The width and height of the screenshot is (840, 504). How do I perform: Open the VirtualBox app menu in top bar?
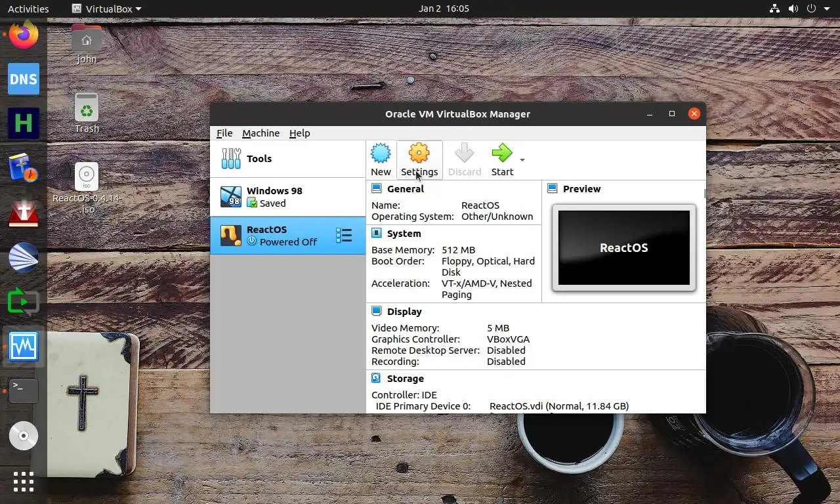point(106,9)
